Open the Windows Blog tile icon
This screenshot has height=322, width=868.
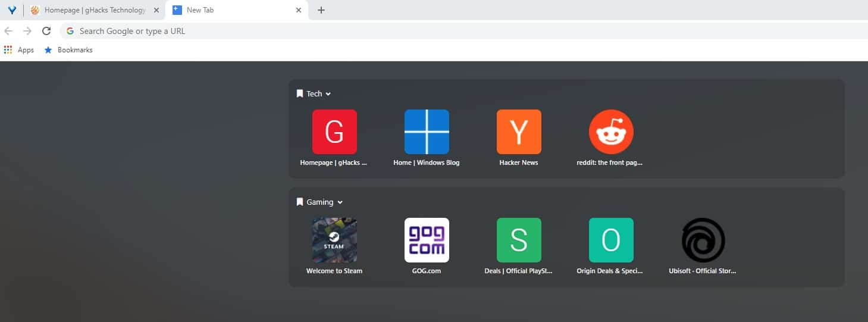point(427,132)
